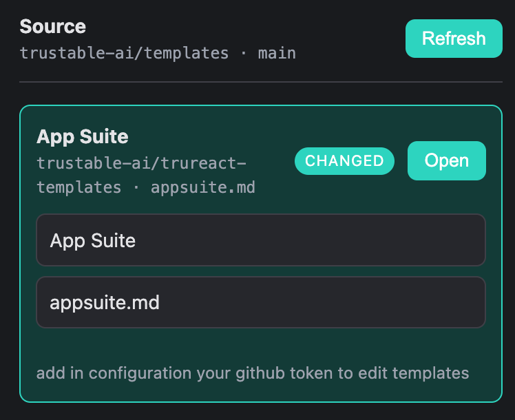Click the Refresh button
The image size is (515, 420).
[454, 39]
